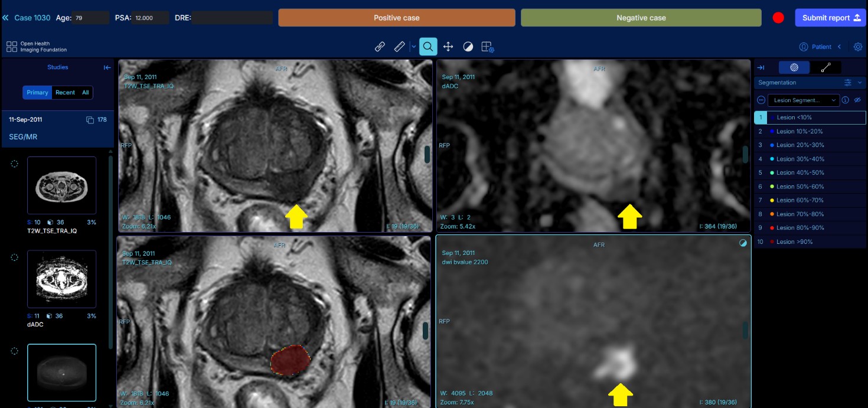Switch to the All studies tab
The image size is (868, 408).
point(86,93)
